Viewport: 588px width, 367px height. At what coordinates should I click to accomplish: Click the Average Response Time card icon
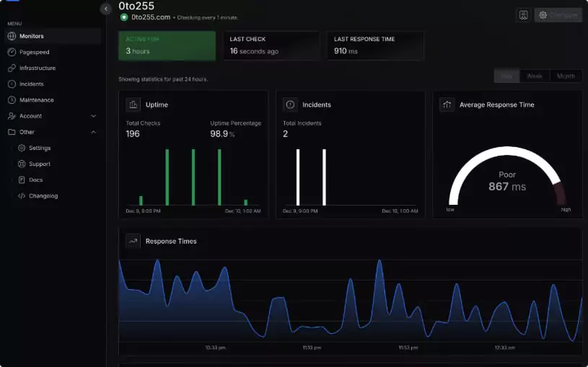click(x=447, y=105)
